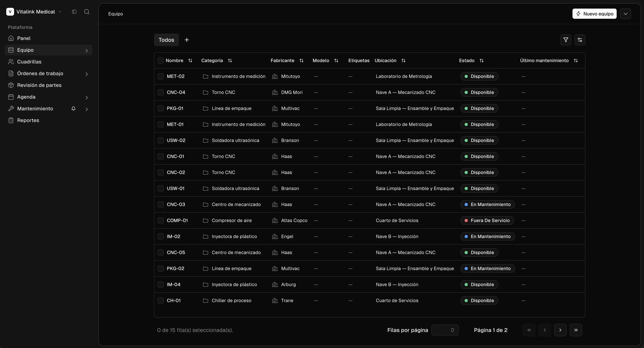Open the Filas por página selector
Viewport: 644px width, 348px height.
click(445, 330)
